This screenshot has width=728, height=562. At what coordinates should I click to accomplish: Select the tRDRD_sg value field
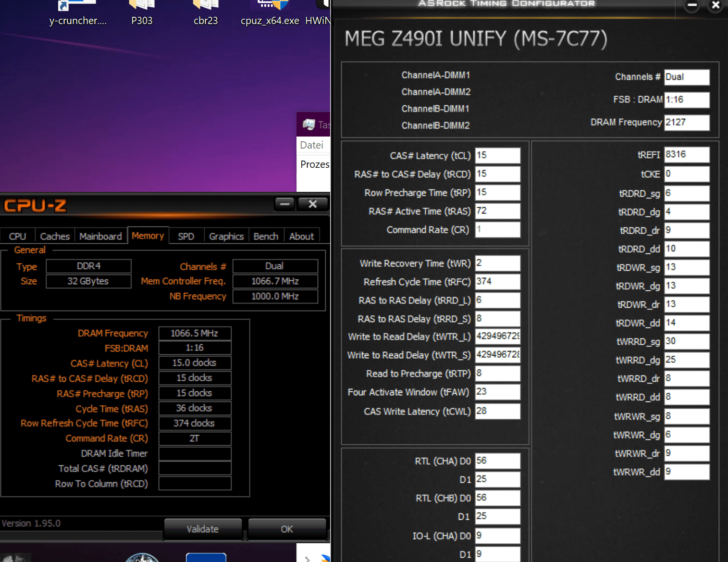click(687, 193)
